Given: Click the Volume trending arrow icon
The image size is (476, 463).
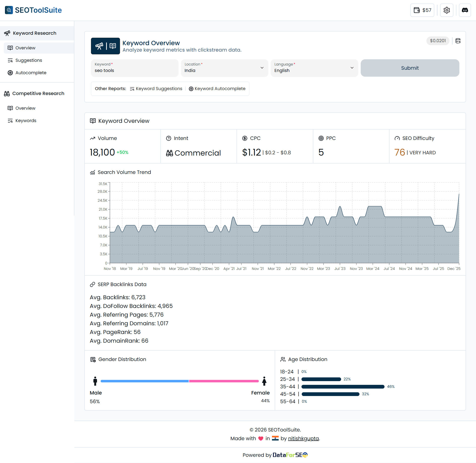Looking at the screenshot, I should click(92, 138).
